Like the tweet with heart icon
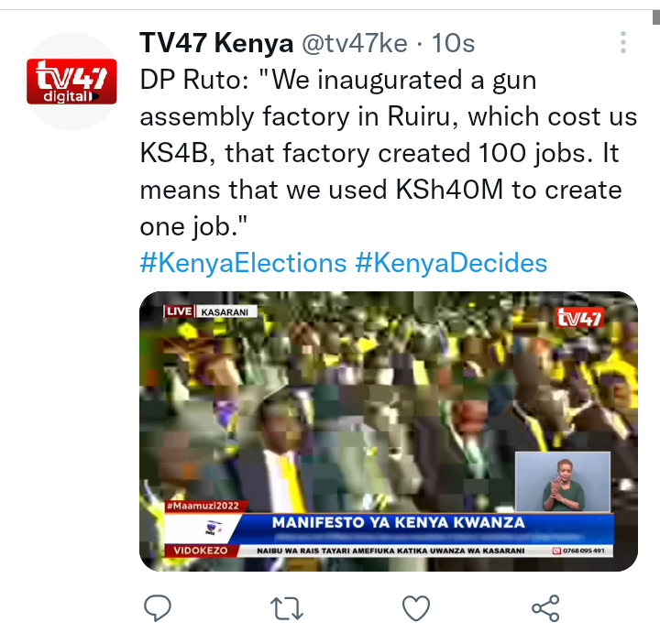 (x=416, y=608)
